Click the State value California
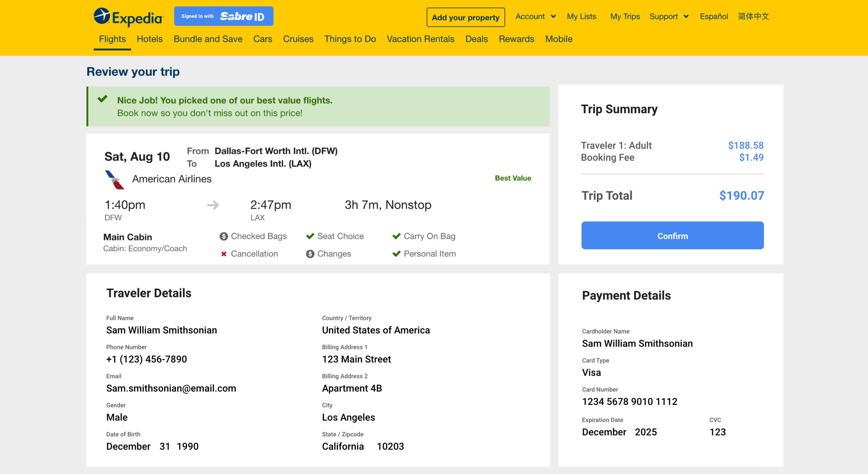This screenshot has width=868, height=474. pos(343,446)
